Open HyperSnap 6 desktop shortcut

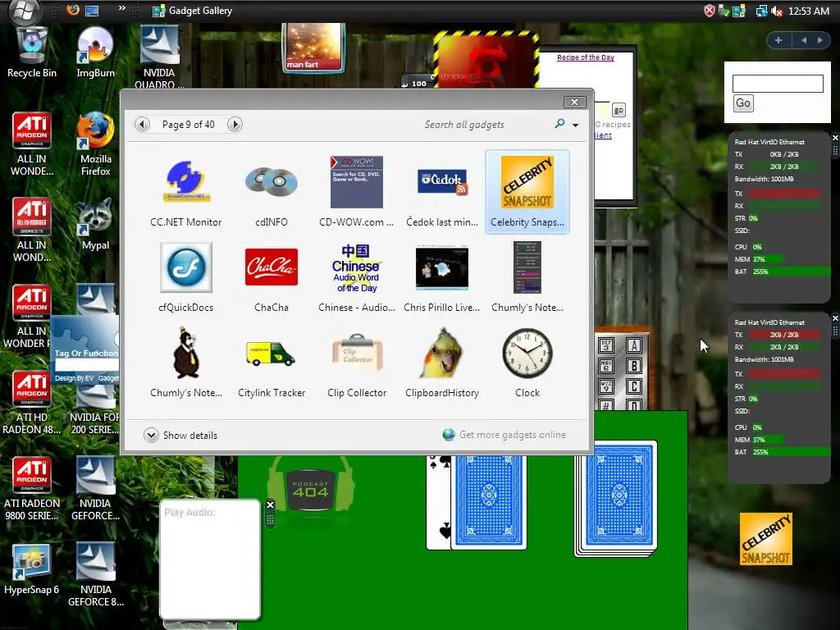tap(32, 569)
